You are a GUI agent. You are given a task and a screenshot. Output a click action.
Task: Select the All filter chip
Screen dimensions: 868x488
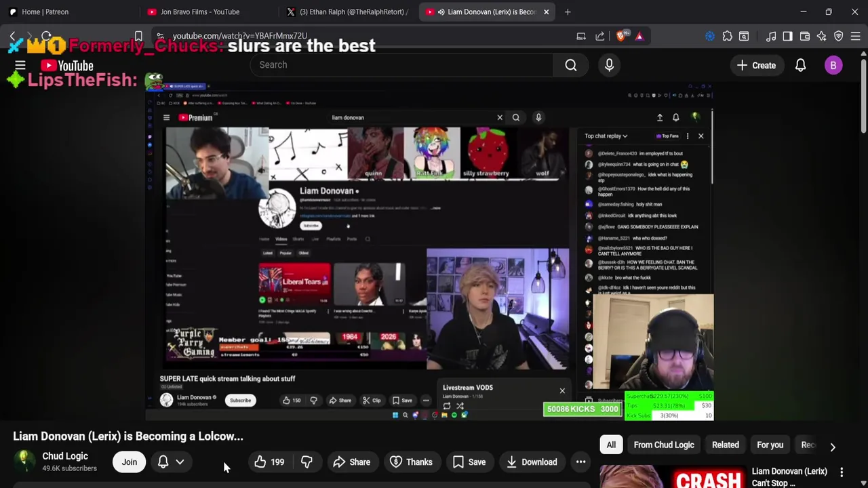click(x=611, y=445)
